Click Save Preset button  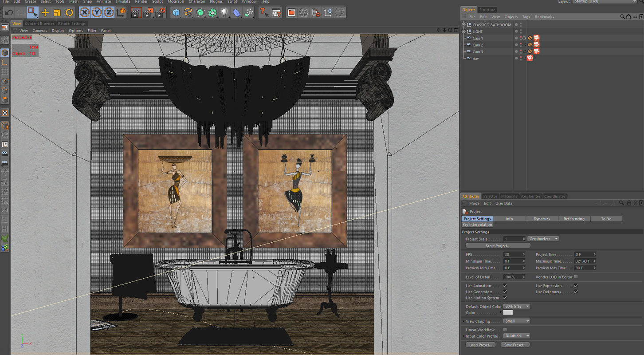coord(515,345)
